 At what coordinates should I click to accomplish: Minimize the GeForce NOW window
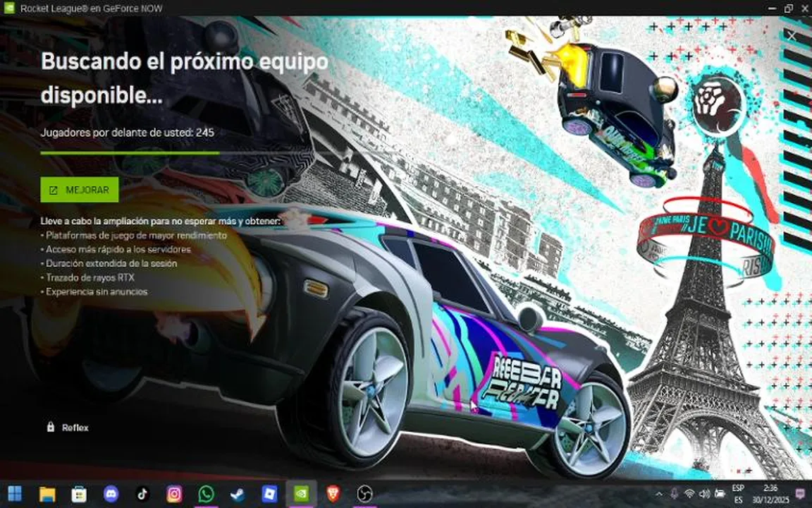(772, 8)
